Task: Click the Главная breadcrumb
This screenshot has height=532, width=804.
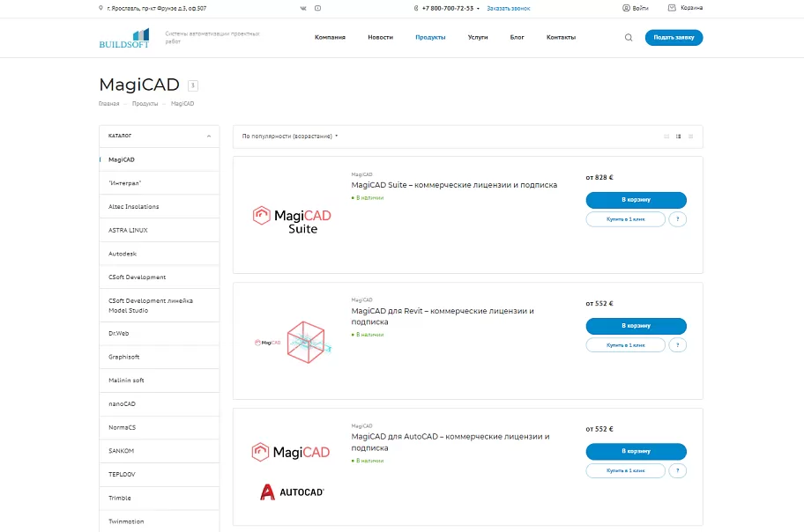Action: [108, 104]
